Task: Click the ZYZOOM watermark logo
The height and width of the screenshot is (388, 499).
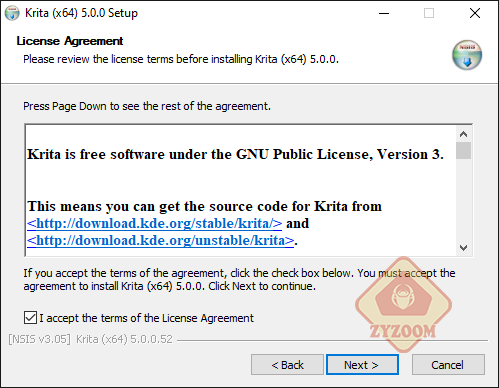Action: click(404, 305)
